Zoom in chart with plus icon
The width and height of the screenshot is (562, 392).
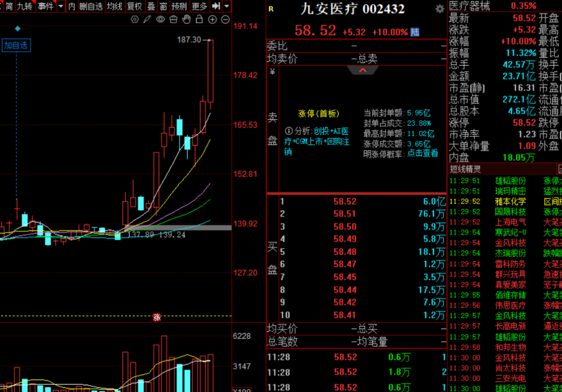[x=212, y=19]
